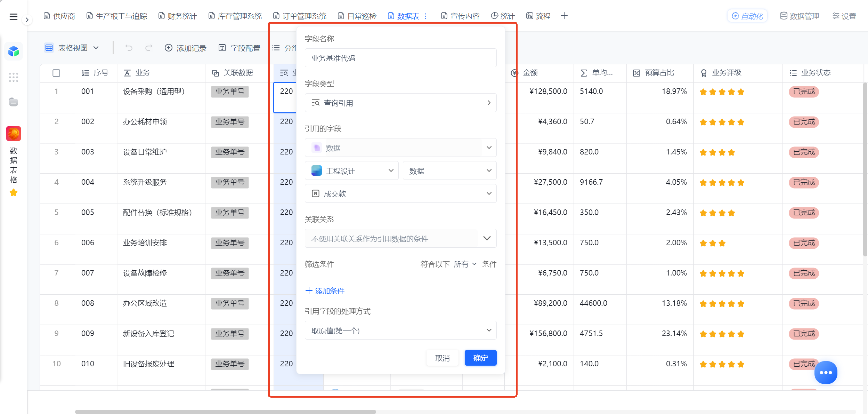Open the apps grid icon in sidebar
The image size is (868, 414).
click(x=14, y=77)
